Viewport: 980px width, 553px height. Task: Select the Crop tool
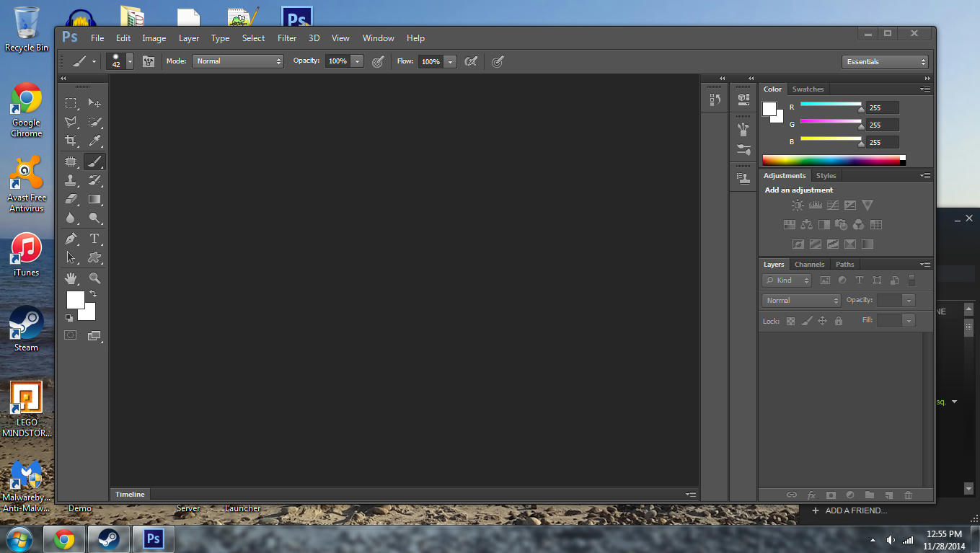pyautogui.click(x=71, y=141)
